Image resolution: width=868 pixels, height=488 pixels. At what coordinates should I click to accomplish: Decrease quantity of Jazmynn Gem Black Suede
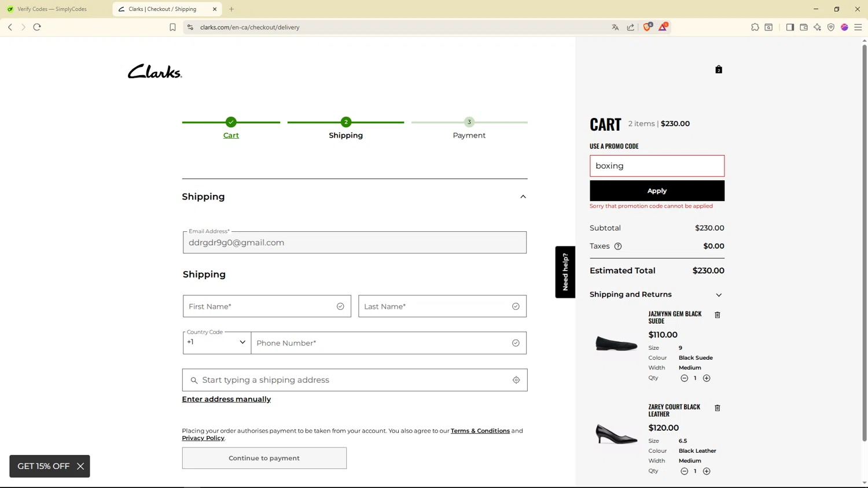(684, 378)
